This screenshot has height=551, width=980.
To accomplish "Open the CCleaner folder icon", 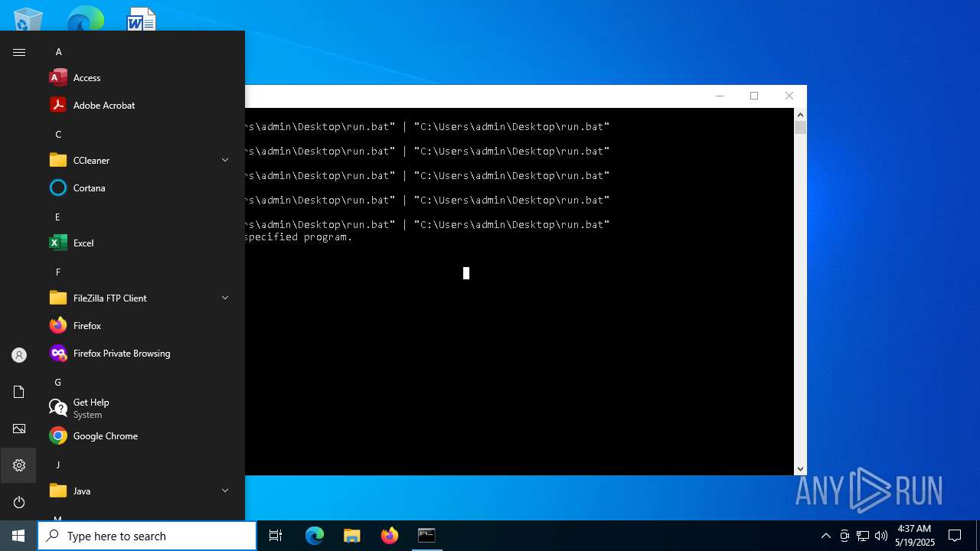I will [58, 161].
